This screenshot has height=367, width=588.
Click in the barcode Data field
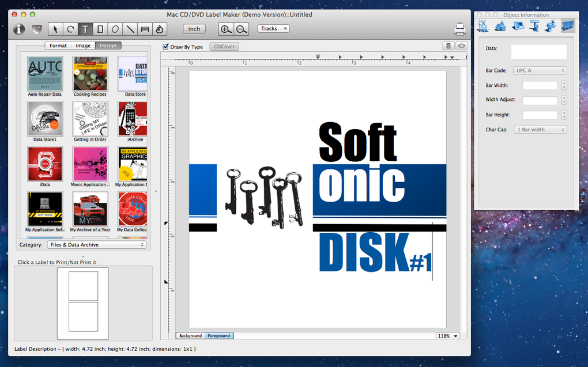(x=539, y=51)
